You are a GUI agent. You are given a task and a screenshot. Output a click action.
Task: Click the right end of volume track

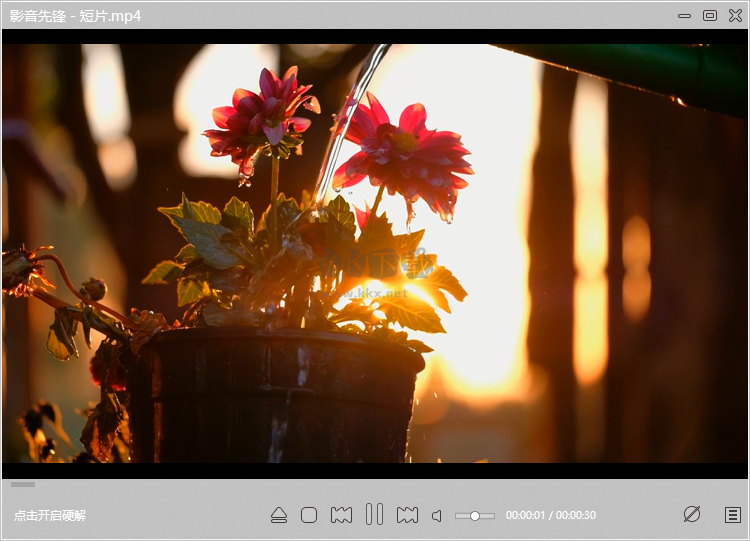492,516
